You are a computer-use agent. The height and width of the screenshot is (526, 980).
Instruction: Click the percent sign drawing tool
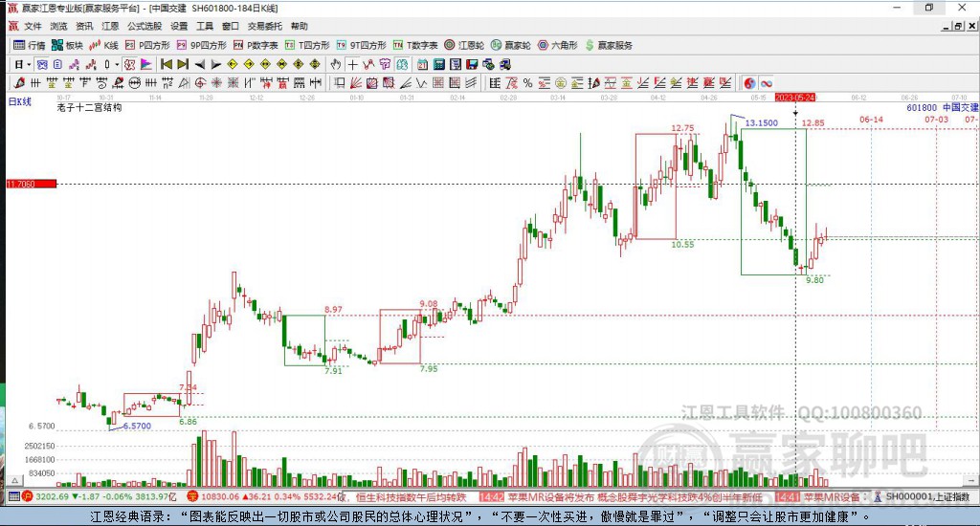528,83
